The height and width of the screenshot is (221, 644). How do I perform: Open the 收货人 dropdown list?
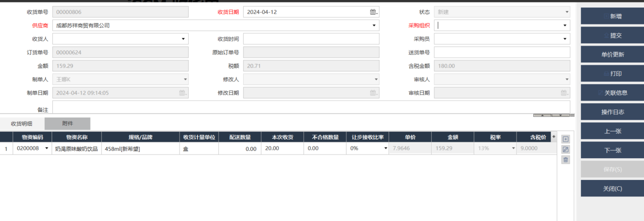tap(183, 39)
